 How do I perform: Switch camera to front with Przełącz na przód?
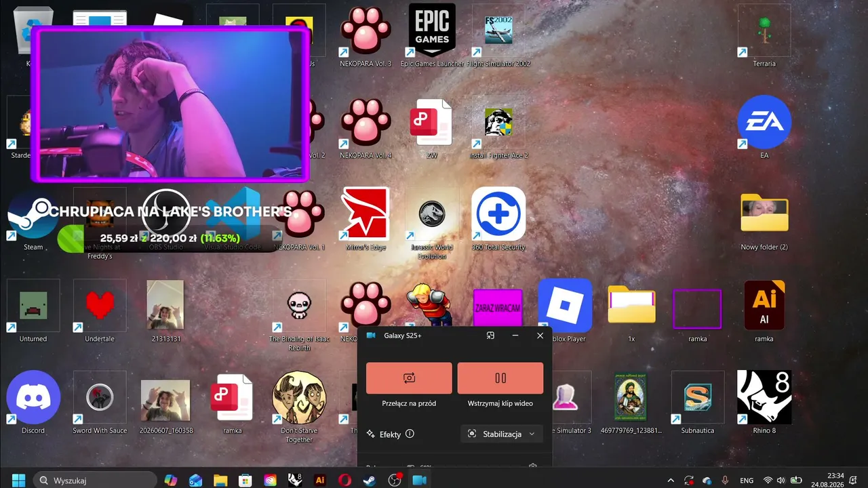409,378
